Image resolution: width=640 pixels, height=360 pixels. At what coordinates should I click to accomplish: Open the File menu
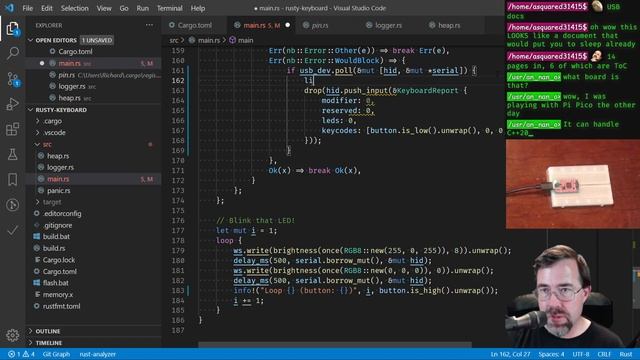28,8
